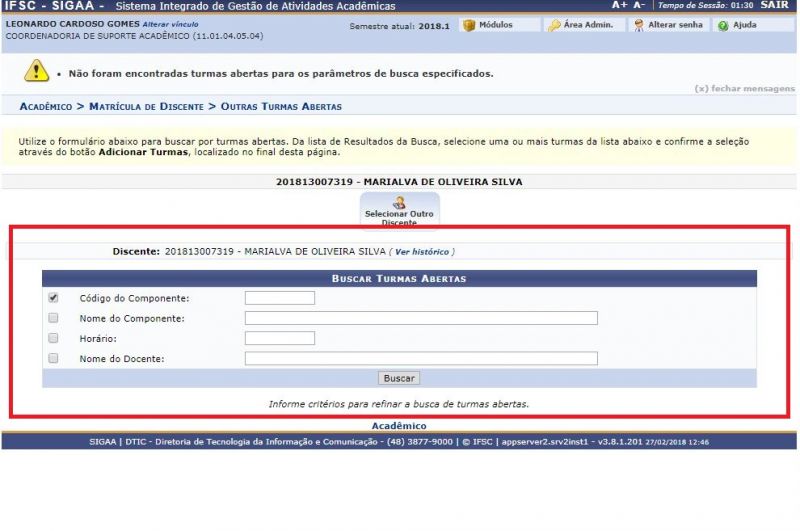This screenshot has width=800, height=531.
Task: Open the Ver histórico link
Action: coord(421,252)
